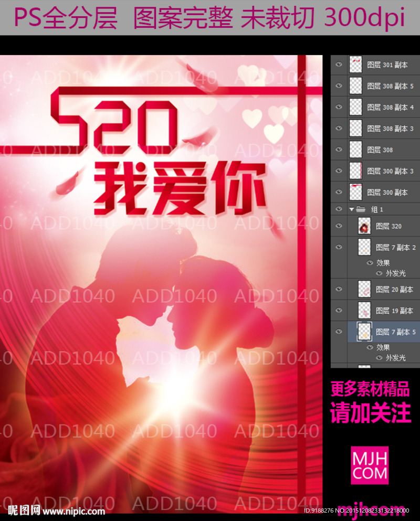
Task: Click the 图层 320 layer thumbnail
Action: click(364, 227)
